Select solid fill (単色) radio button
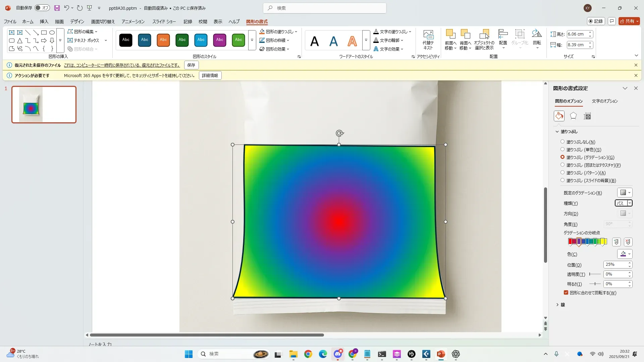The height and width of the screenshot is (362, 644). [x=562, y=149]
